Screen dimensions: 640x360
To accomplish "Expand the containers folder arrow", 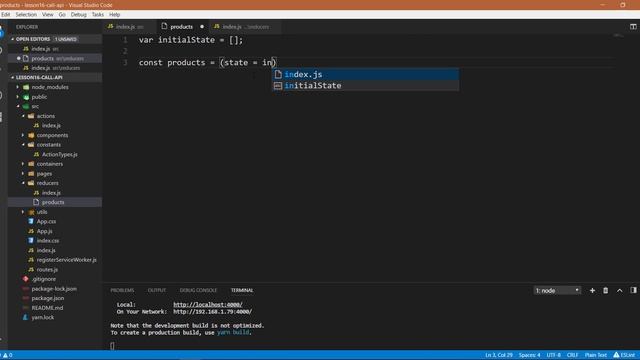I will 23,164.
